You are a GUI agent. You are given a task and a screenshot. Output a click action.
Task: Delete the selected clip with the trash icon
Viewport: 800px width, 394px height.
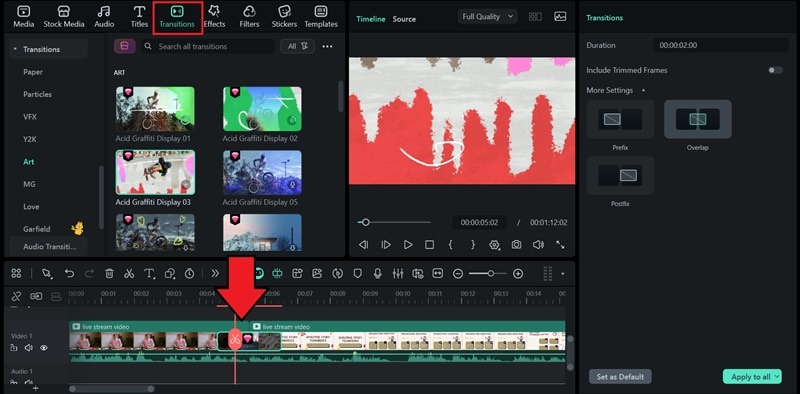[x=109, y=274]
